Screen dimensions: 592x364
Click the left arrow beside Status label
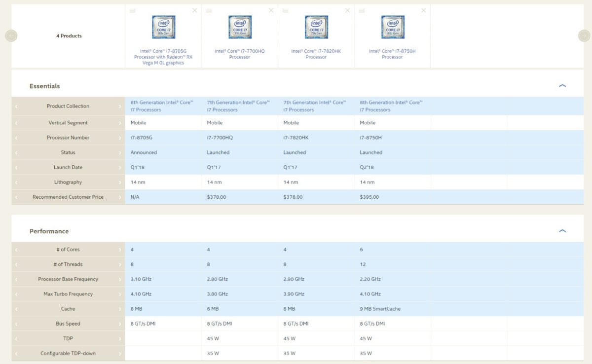16,152
